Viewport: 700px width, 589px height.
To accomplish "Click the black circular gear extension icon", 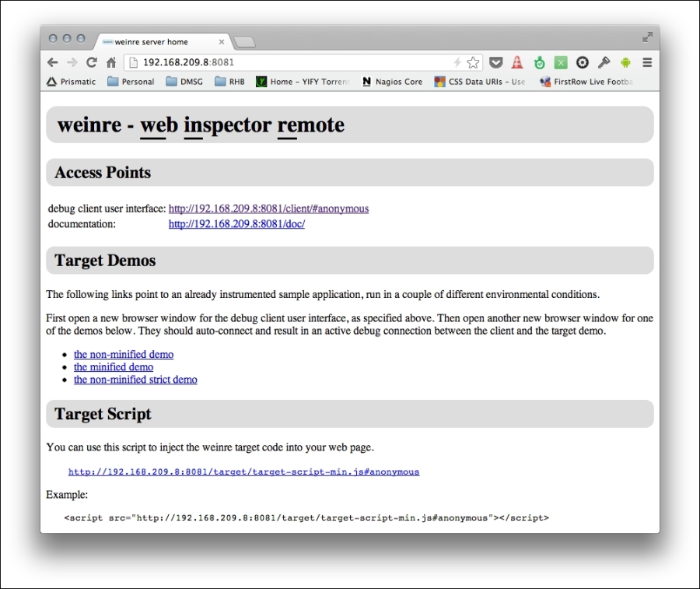I will (x=582, y=62).
